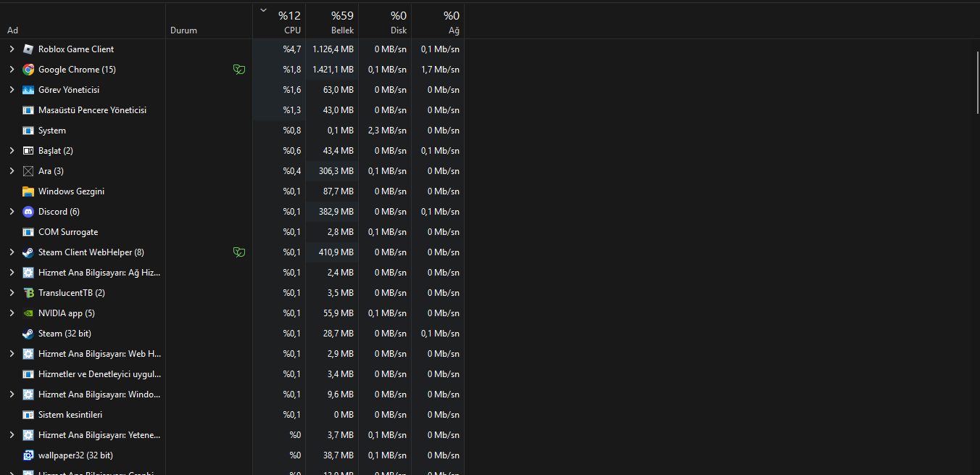Sort by the CPU column header
The width and height of the screenshot is (980, 475).
(279, 21)
